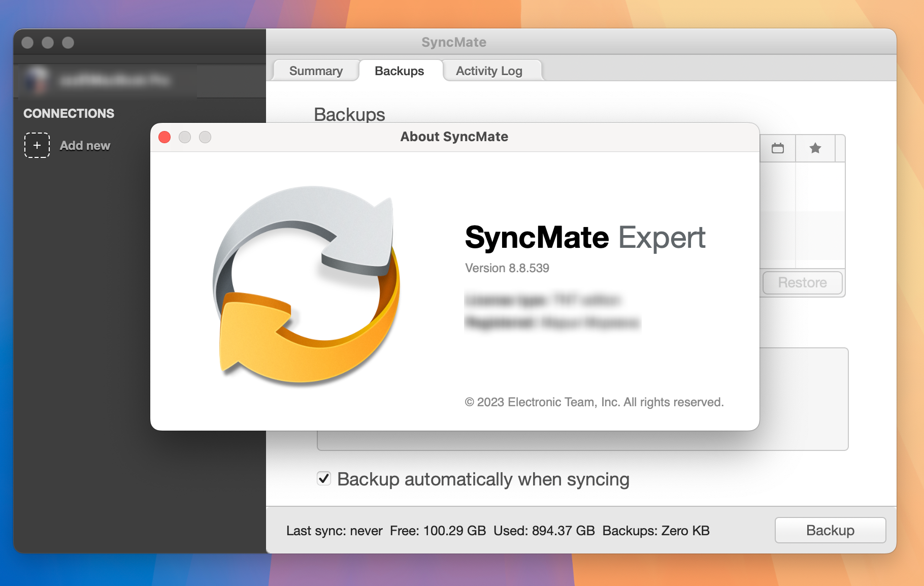
Task: Click the Last sync: never status
Action: [x=334, y=531]
